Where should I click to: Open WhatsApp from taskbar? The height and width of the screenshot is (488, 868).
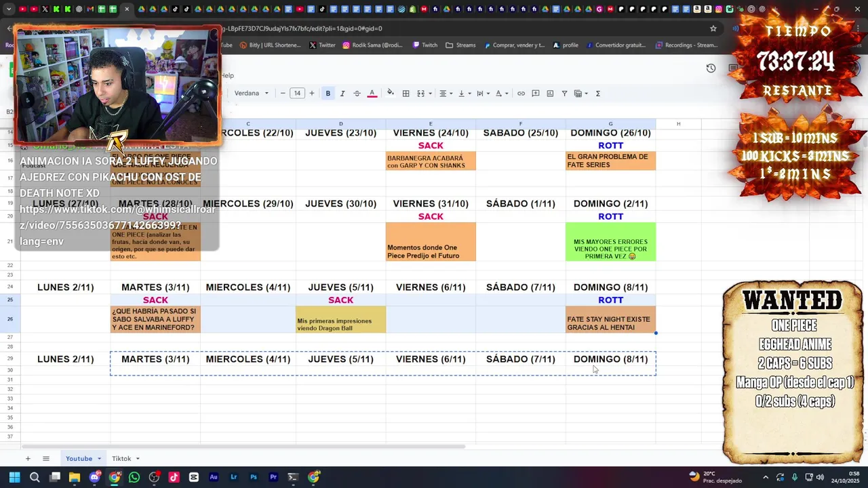point(134,477)
